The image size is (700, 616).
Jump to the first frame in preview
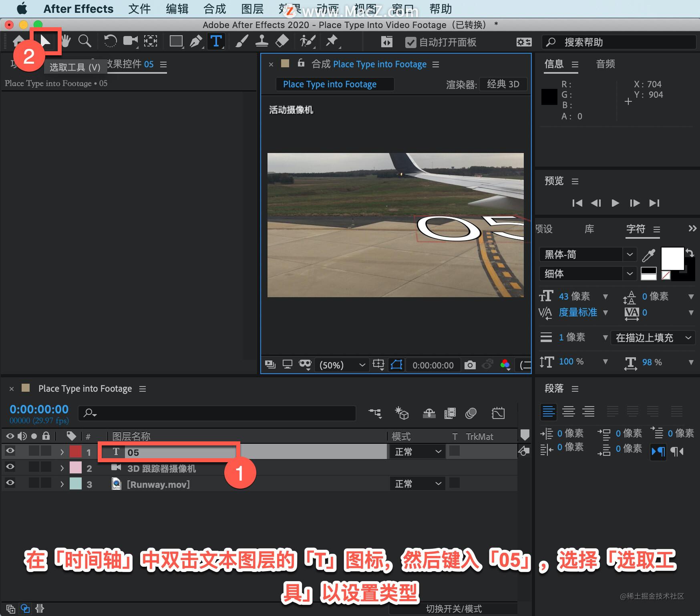click(577, 203)
